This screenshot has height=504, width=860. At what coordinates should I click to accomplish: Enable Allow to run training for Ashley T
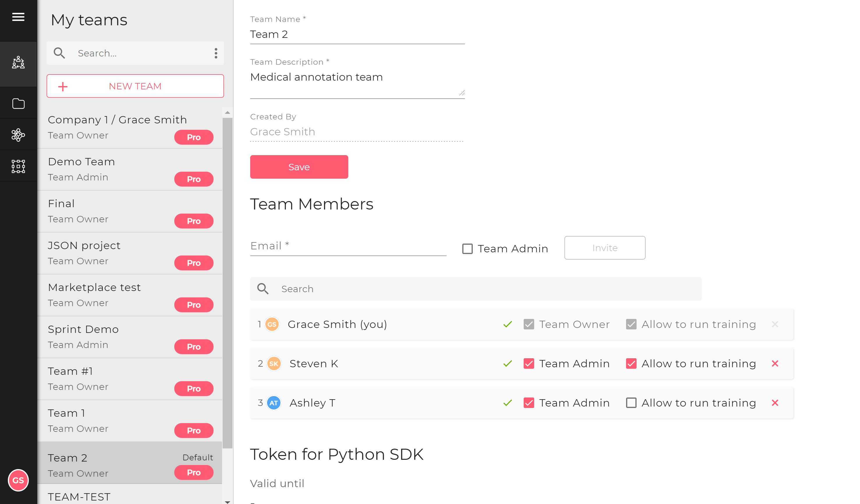tap(631, 403)
